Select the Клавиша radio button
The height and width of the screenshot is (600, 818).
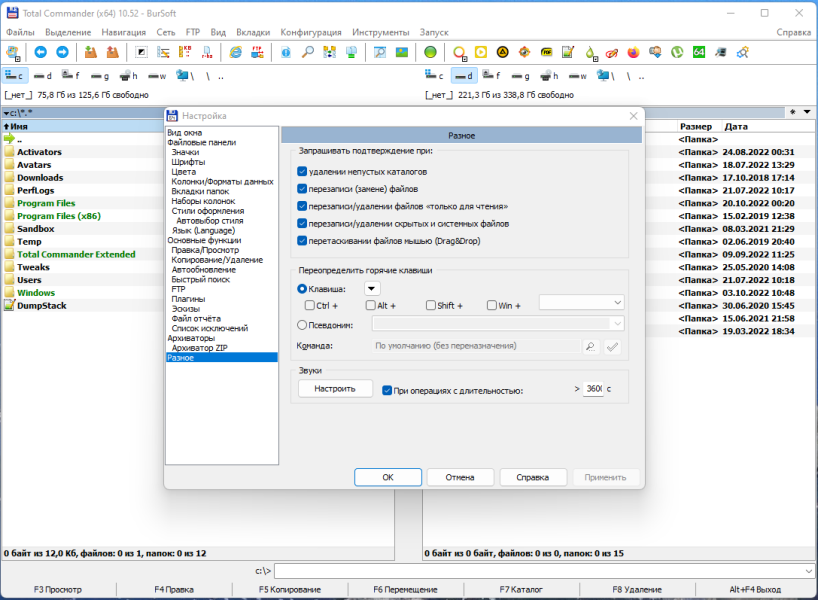click(302, 289)
